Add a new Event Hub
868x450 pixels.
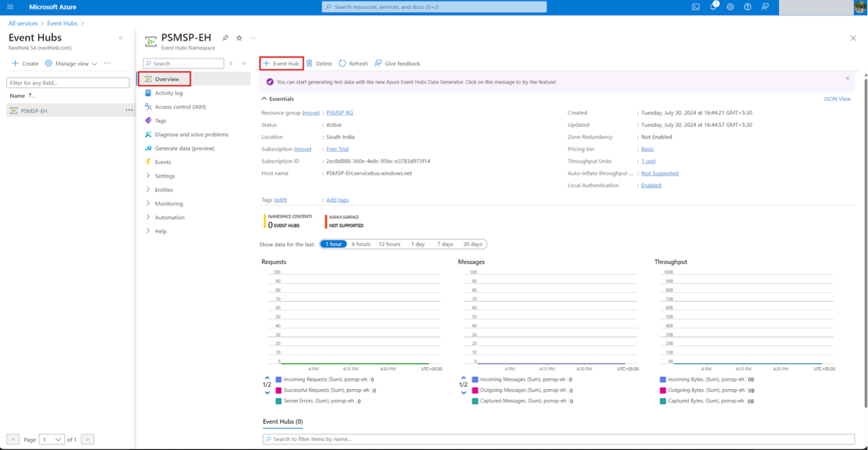click(x=281, y=64)
